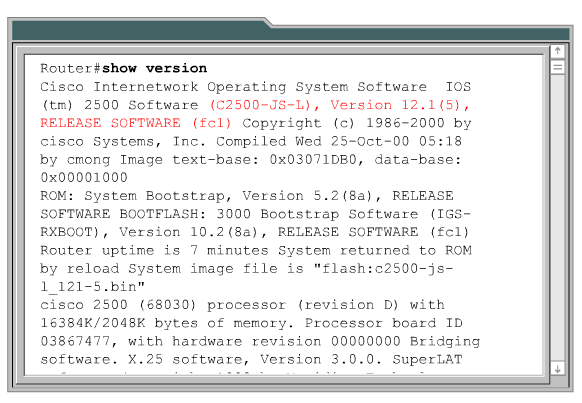Click the scroll up arrow button
582x403 pixels.
pos(558,51)
